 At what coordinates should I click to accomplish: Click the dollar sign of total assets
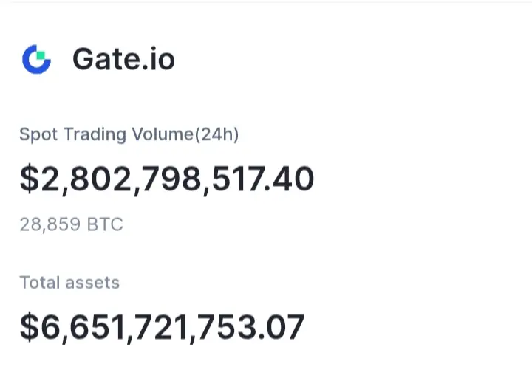(x=28, y=327)
